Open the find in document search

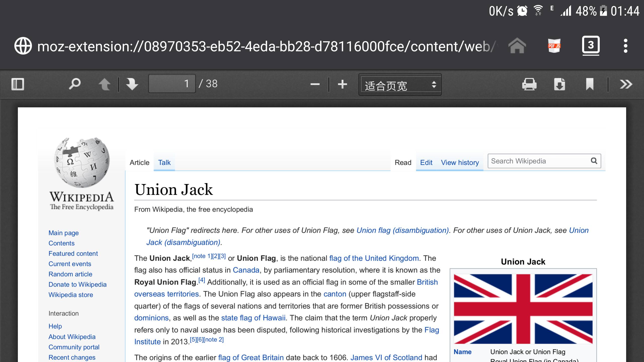(74, 84)
